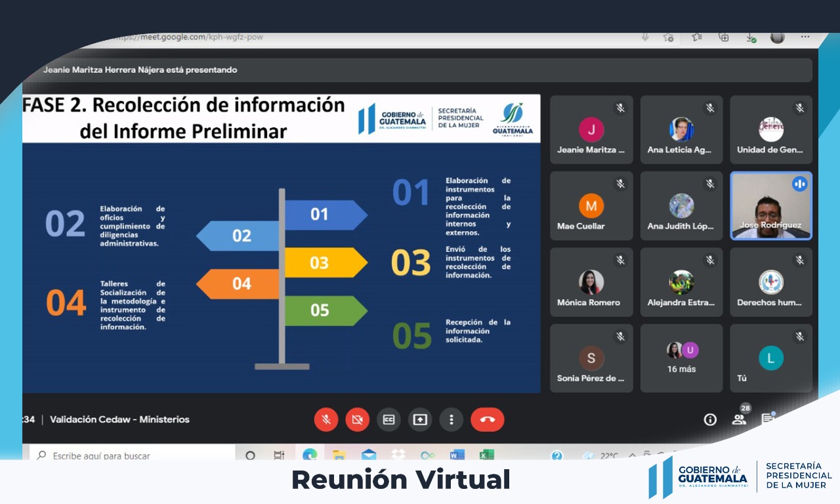Click the Windows search box 'Escribe aquí para buscar'
Image resolution: width=840 pixels, height=504 pixels.
click(131, 455)
